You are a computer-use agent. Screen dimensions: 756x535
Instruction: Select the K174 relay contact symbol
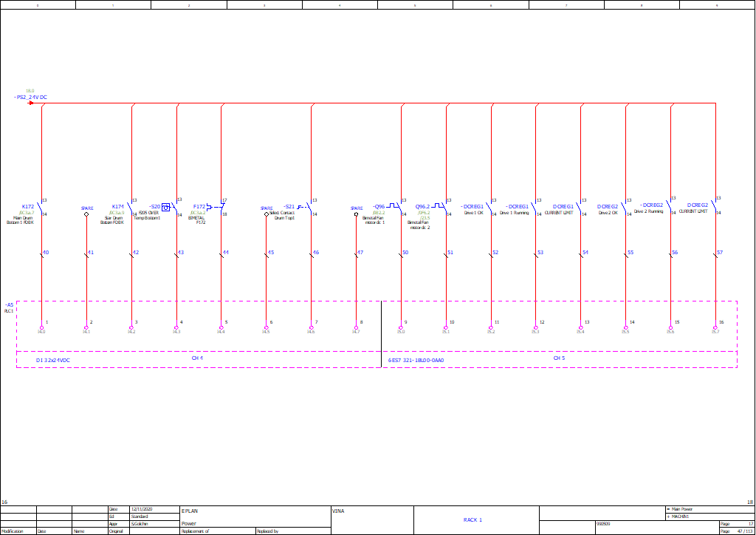pos(130,207)
